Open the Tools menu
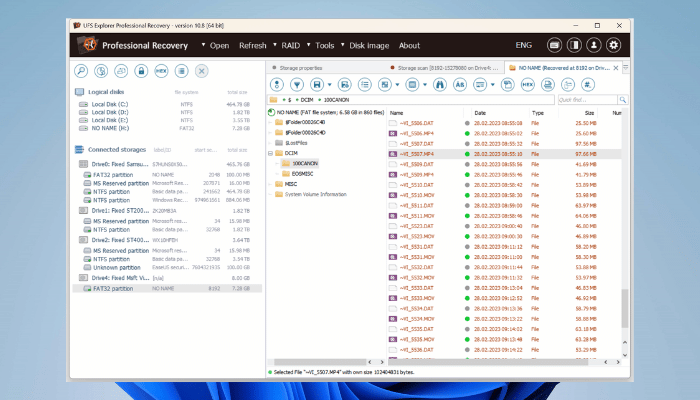This screenshot has width=700, height=400. click(325, 46)
